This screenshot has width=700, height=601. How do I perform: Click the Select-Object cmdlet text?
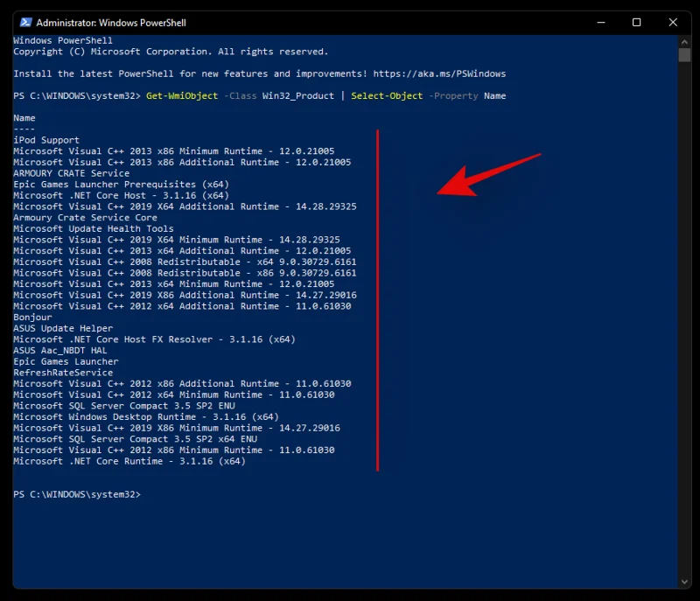pos(386,95)
